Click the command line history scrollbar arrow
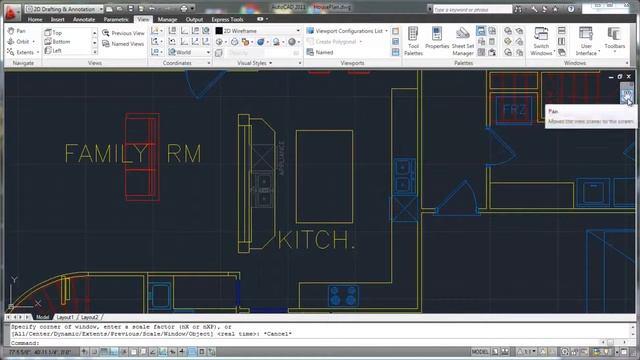This screenshot has width=640, height=360. [x=633, y=327]
